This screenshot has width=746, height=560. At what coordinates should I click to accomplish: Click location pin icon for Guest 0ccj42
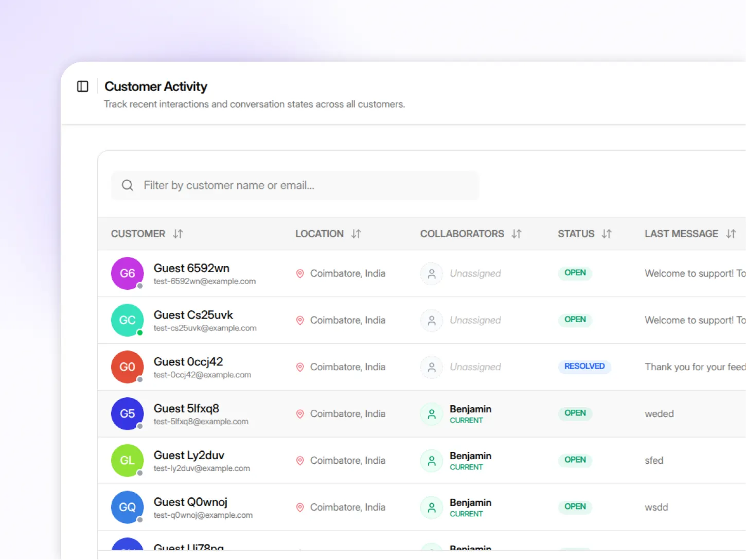tap(300, 367)
